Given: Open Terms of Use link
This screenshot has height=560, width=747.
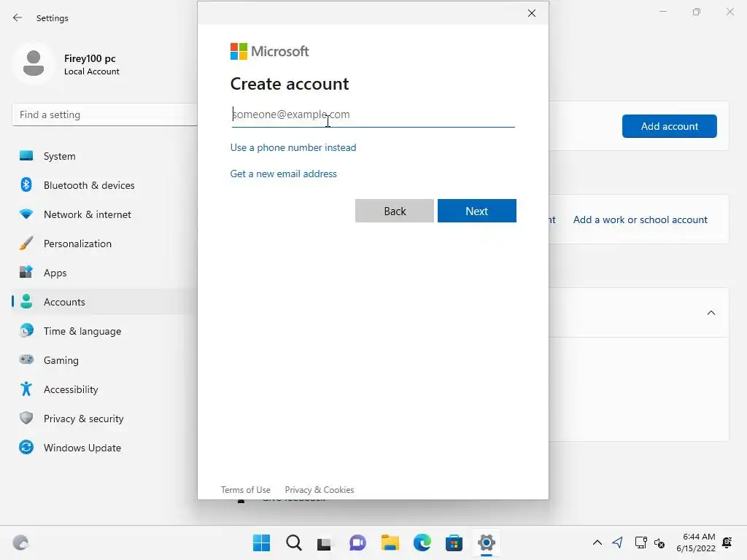Looking at the screenshot, I should coord(245,489).
